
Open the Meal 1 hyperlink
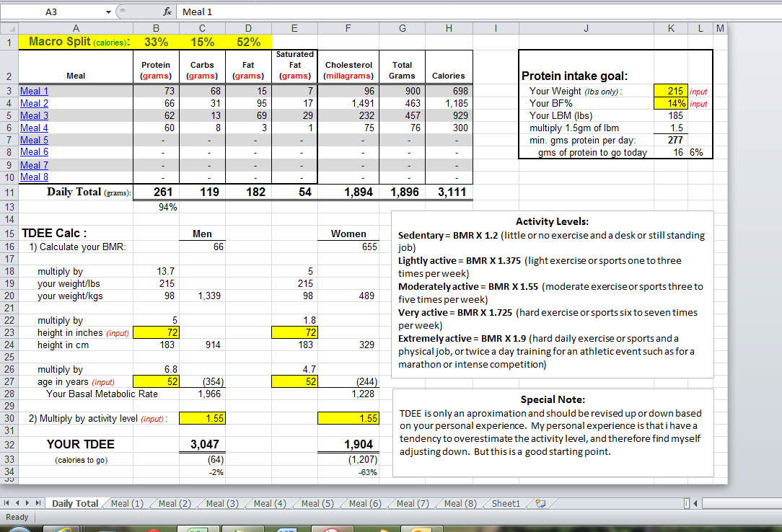click(35, 92)
